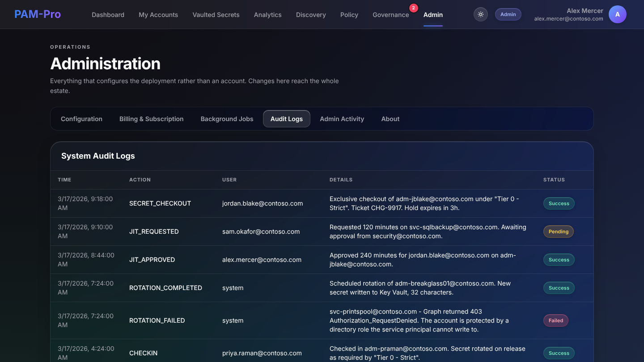Go to the Policy page
Image resolution: width=644 pixels, height=362 pixels.
(x=349, y=15)
